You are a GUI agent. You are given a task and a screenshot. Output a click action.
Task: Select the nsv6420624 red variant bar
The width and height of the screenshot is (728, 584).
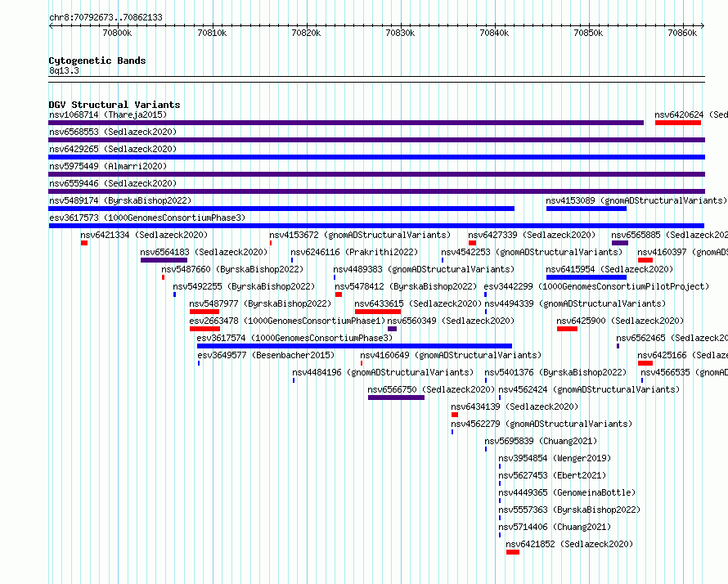point(678,123)
